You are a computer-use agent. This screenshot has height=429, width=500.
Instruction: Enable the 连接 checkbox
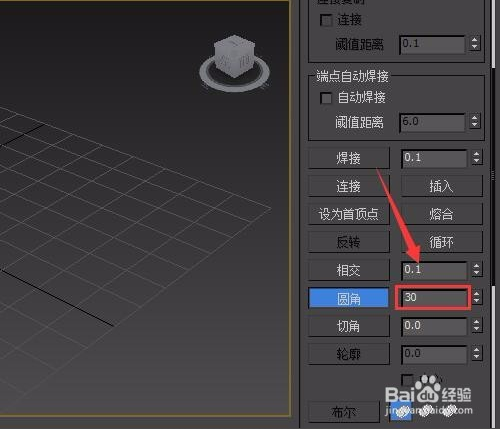326,20
